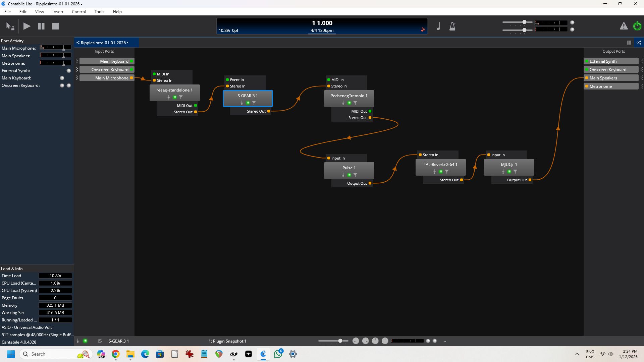Click bypass arrow icon on S-GEAR 3 1 block

coord(241,103)
